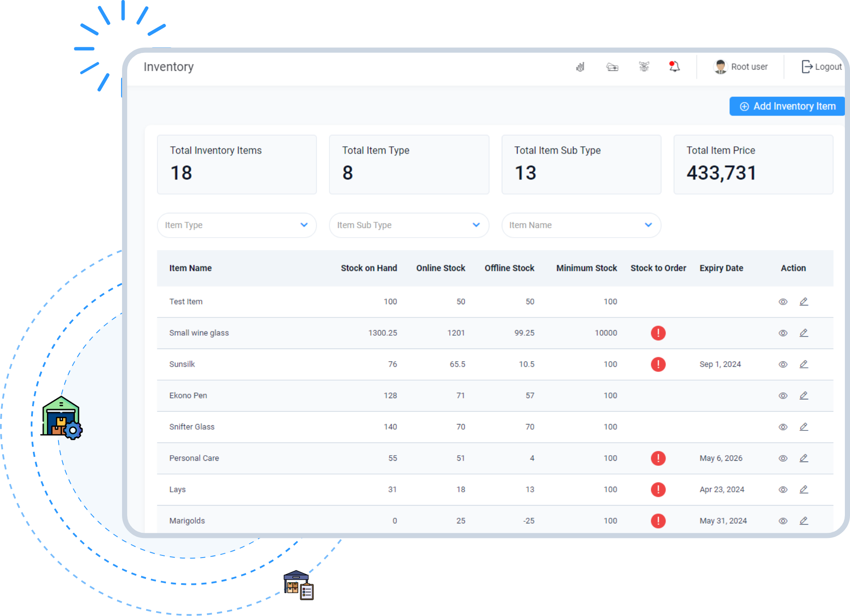850x616 pixels.
Task: Click red stock alert for Lays
Action: click(658, 490)
